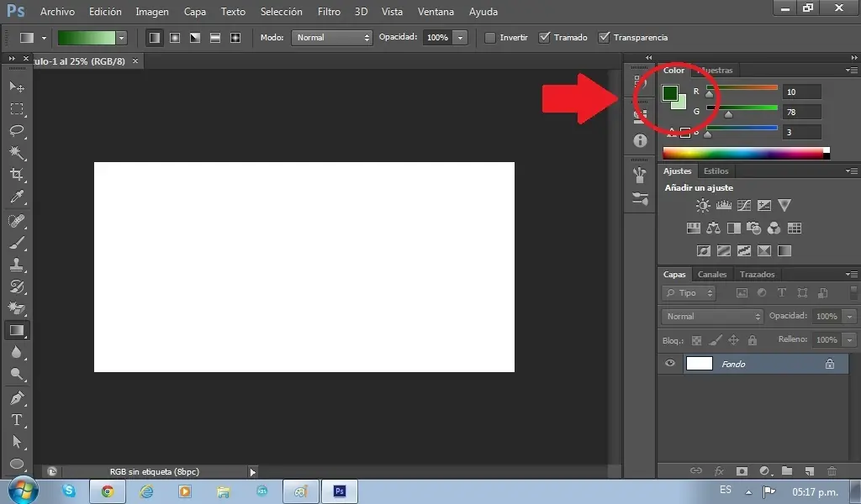Add a Color Balance adjustment
This screenshot has height=504, width=861.
click(x=713, y=228)
